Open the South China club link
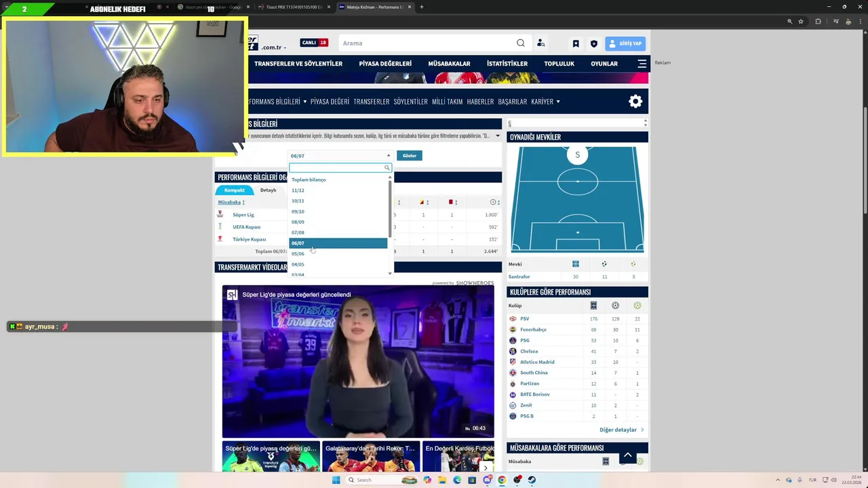868x488 pixels. [534, 373]
